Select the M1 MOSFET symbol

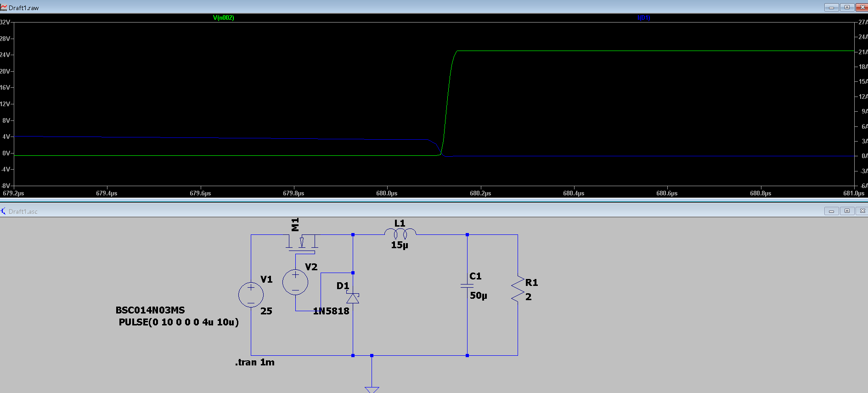tap(302, 244)
